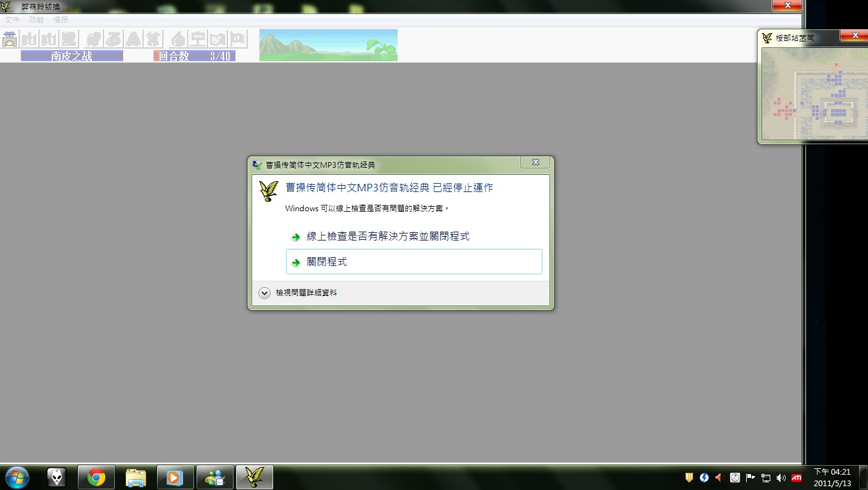Open Windows Live Messenger from taskbar
This screenshot has width=868, height=490.
point(215,477)
